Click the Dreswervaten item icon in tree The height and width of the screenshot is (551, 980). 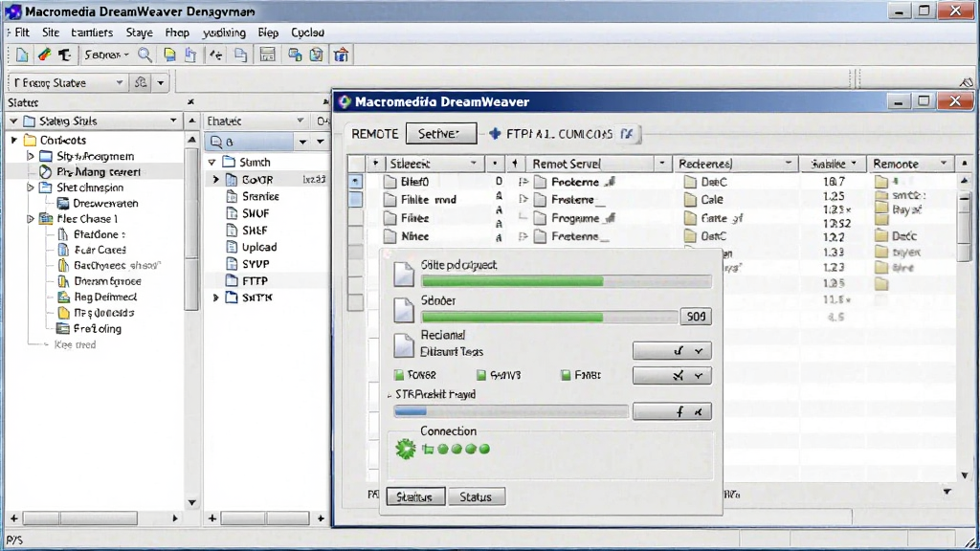[63, 203]
